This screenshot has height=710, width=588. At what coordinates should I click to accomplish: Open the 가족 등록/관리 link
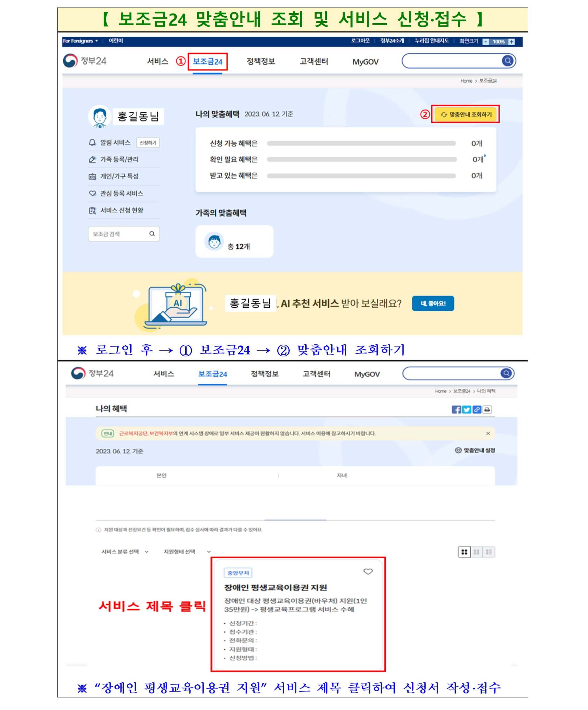point(119,160)
